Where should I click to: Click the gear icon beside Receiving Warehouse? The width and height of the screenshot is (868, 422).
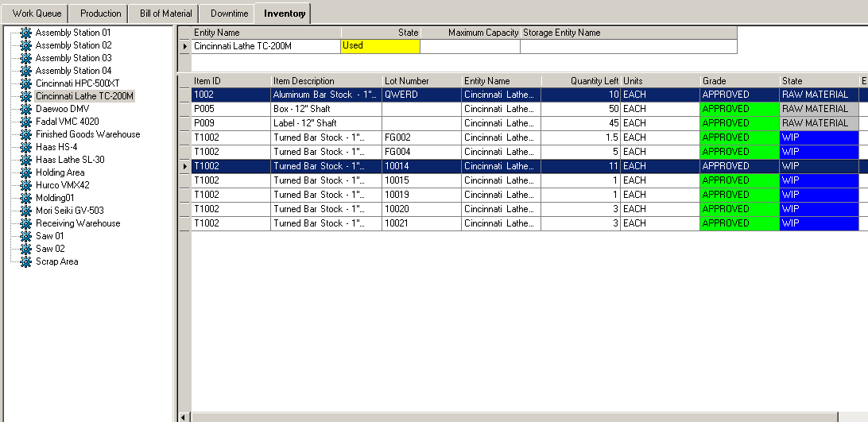coord(25,224)
